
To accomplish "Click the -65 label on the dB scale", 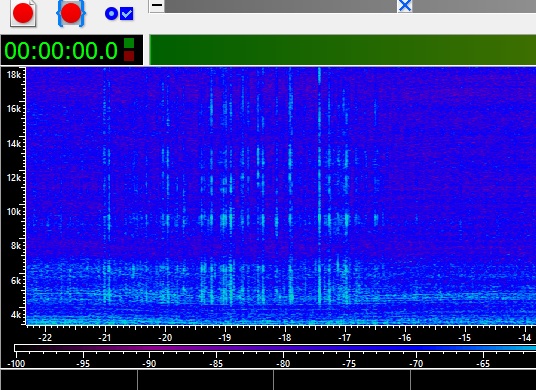I will pos(483,363).
